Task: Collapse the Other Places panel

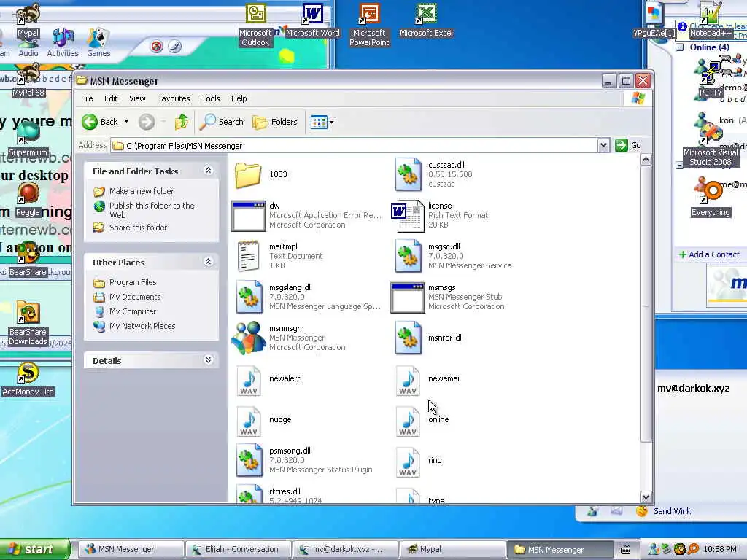Action: tap(208, 262)
